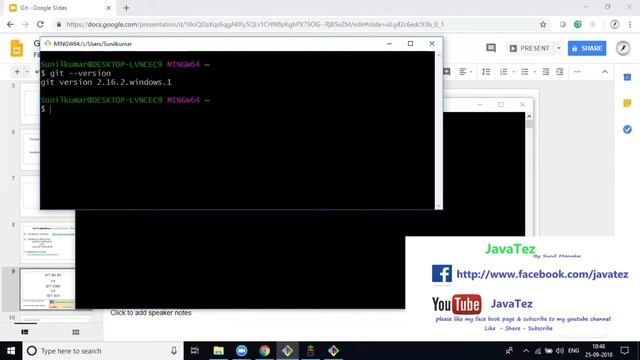Image resolution: width=640 pixels, height=360 pixels.
Task: Open the line spacing tool
Action: point(486,72)
